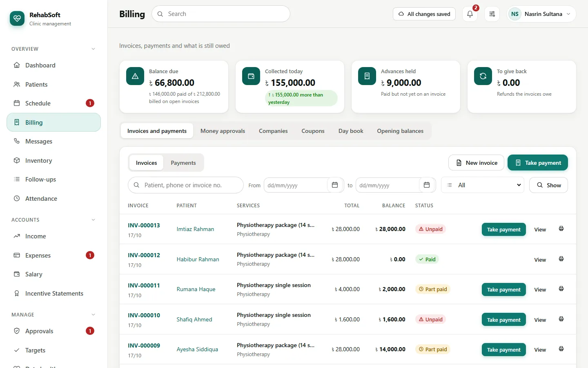This screenshot has width=588, height=368.
Task: Click the top Search box
Action: [x=221, y=14]
